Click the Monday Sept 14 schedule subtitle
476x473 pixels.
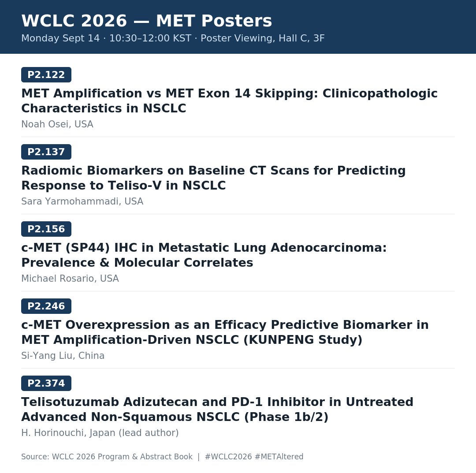pos(173,38)
